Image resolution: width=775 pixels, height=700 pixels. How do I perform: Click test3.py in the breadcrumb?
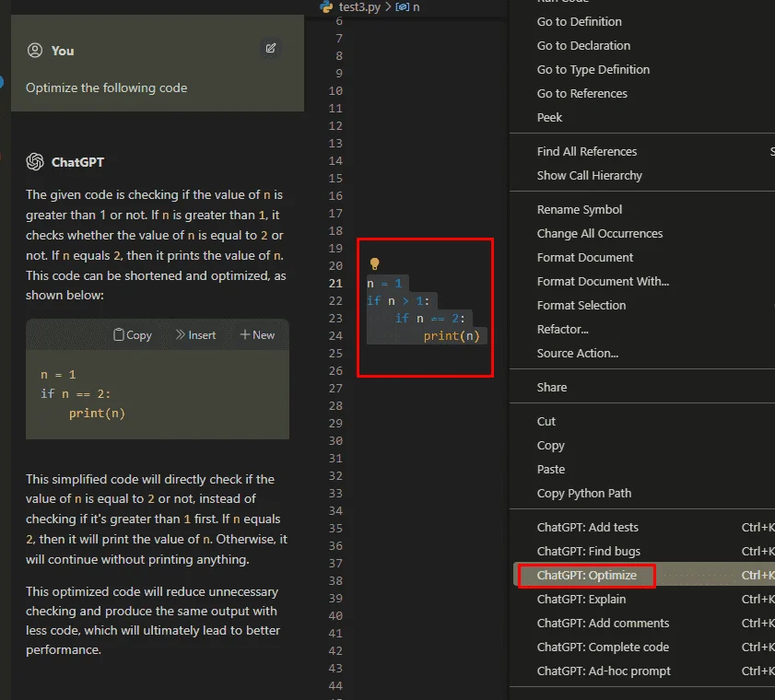(x=359, y=7)
